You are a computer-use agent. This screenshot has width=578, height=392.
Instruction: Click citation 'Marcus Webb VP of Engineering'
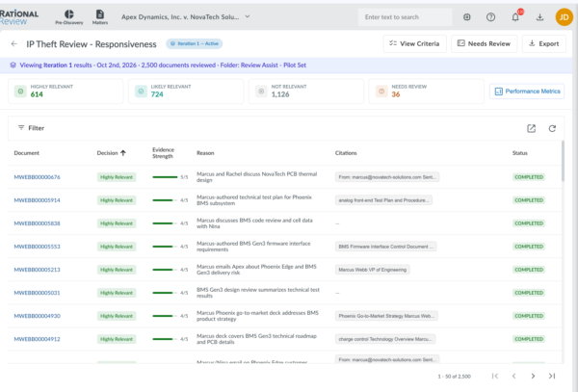click(x=372, y=270)
